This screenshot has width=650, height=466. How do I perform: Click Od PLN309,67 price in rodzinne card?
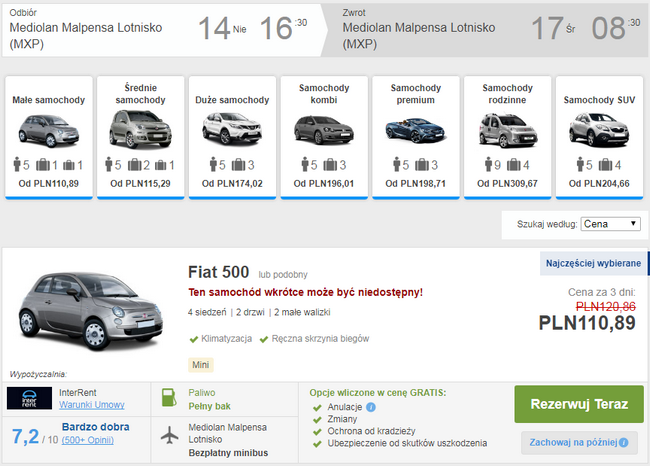click(x=507, y=183)
